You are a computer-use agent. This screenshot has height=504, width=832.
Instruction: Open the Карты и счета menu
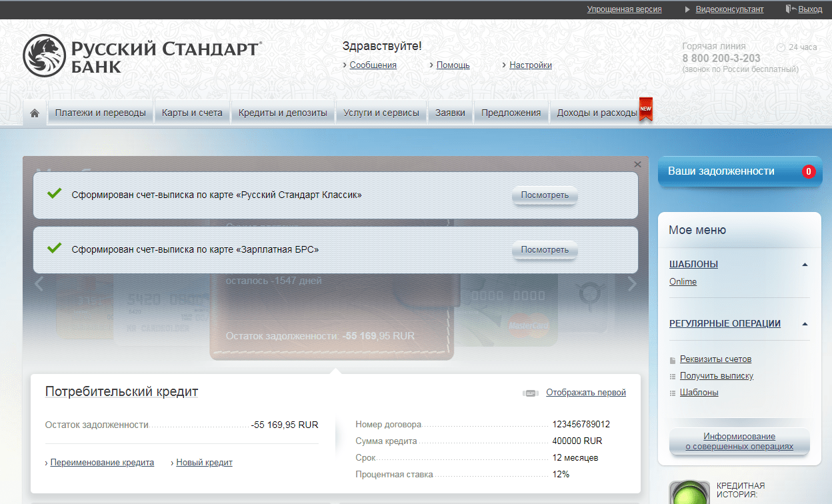point(192,113)
